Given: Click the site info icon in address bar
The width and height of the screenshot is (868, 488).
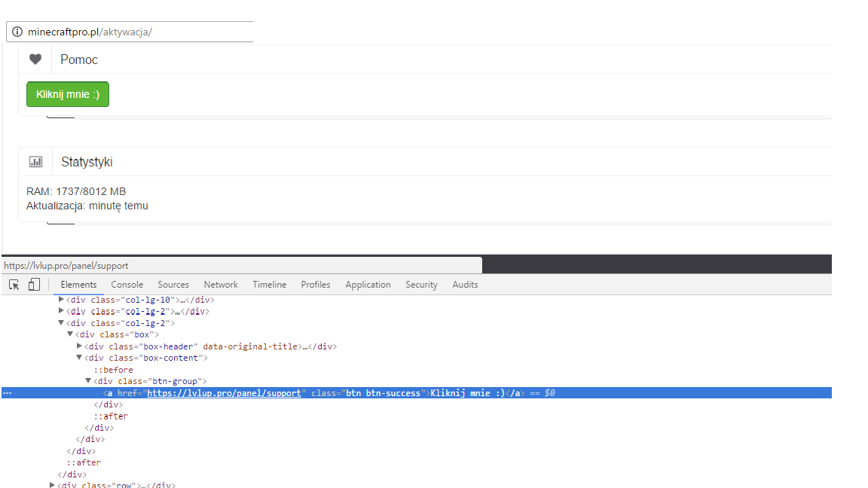Looking at the screenshot, I should (17, 32).
